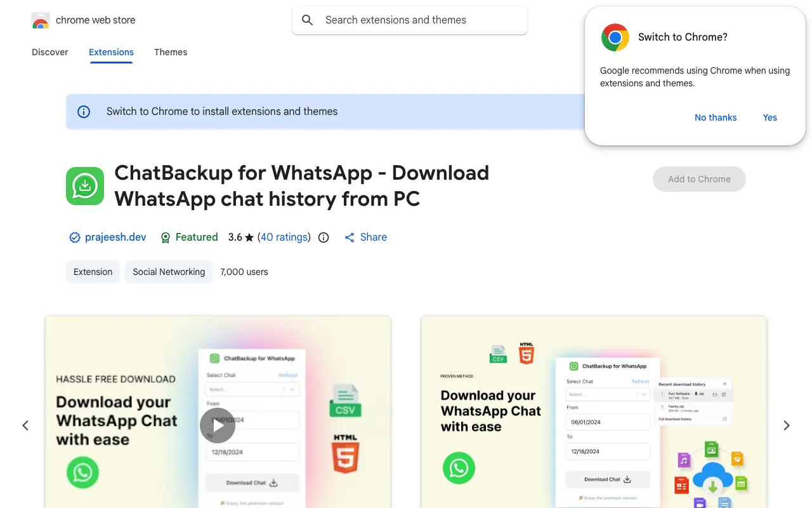The image size is (812, 508).
Task: Click the 'Switch to Chrome?' popup heading
Action: click(x=683, y=37)
